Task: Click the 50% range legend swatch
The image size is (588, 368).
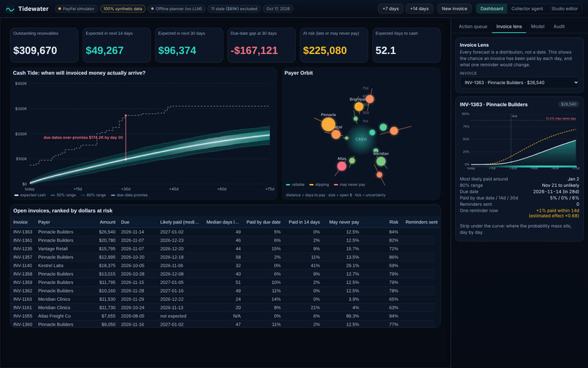Action: [53, 195]
